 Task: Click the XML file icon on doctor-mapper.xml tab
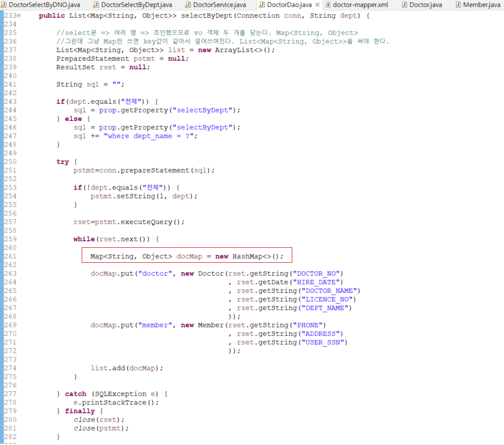[x=328, y=4]
